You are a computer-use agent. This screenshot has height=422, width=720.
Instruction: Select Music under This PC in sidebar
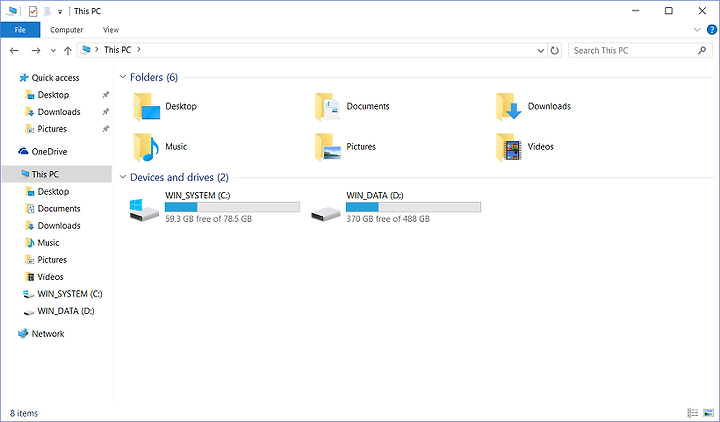pos(48,242)
